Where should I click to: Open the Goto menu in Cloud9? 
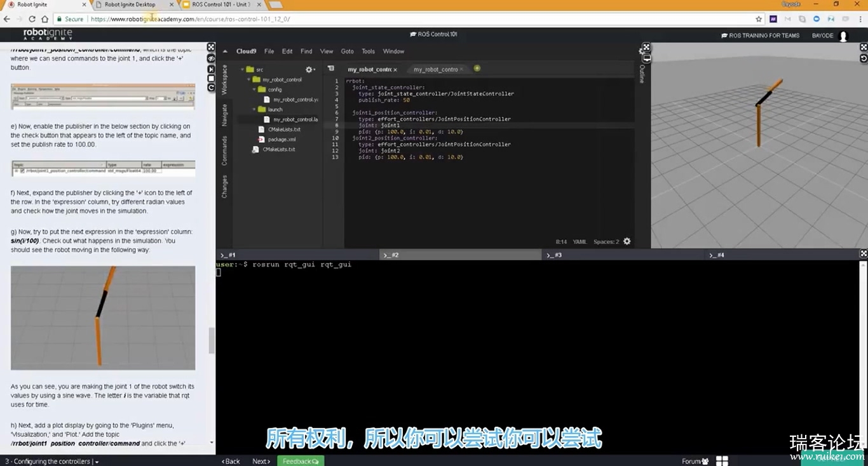pos(347,51)
